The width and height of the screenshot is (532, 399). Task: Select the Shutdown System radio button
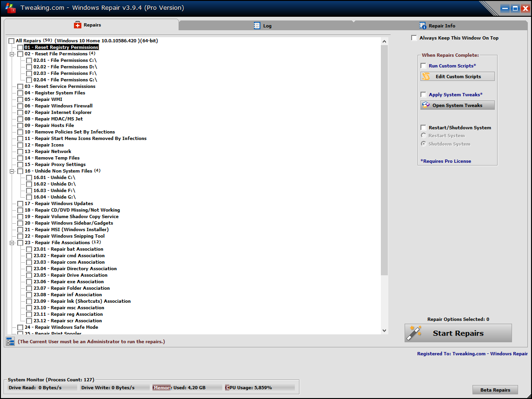click(x=424, y=144)
